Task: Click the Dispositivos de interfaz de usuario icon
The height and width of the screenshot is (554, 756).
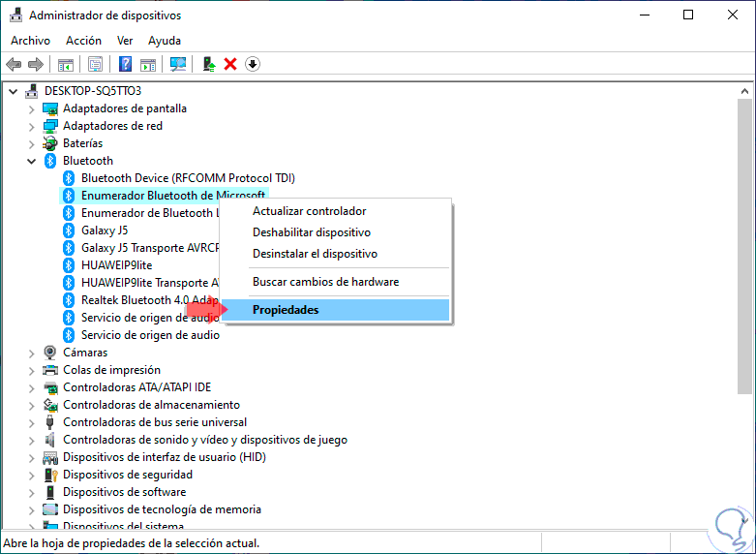Action: (x=50, y=457)
